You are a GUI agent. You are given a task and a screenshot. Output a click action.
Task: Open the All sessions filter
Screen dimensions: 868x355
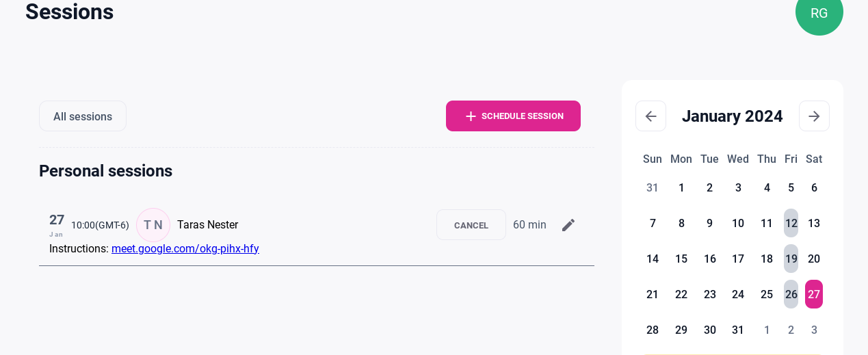(x=83, y=116)
